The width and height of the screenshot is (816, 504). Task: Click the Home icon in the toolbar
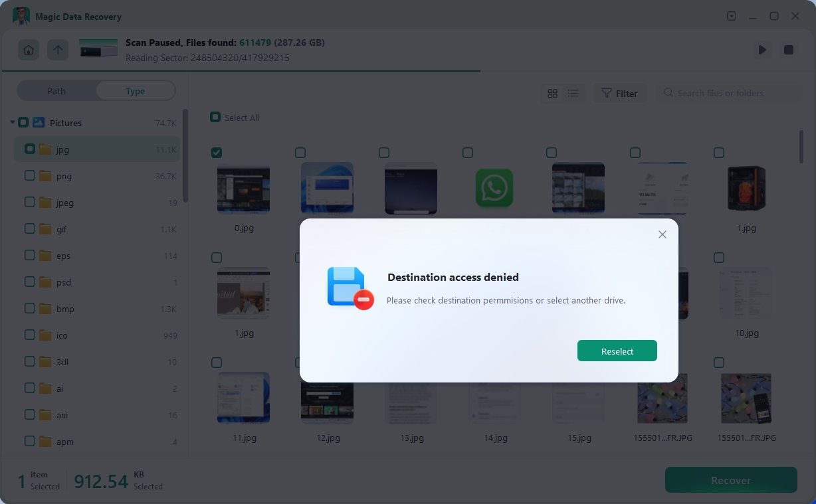point(28,50)
